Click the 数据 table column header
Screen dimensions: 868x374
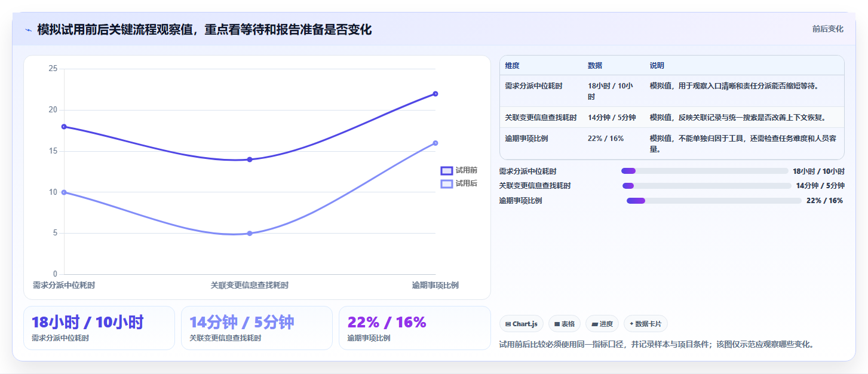[595, 66]
